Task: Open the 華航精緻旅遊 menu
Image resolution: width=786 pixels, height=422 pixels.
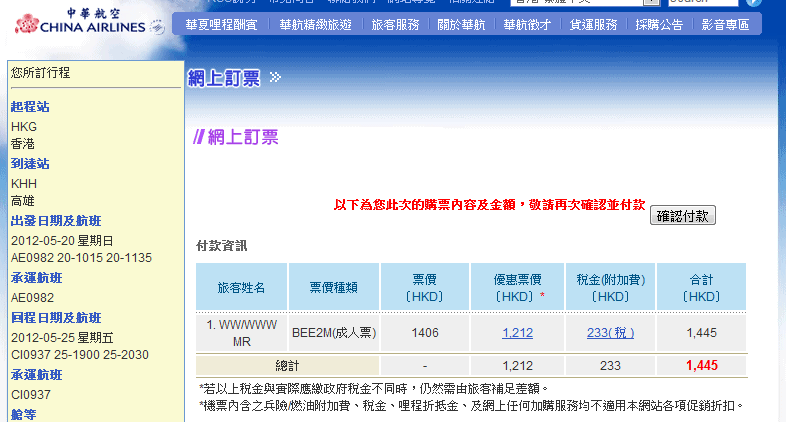Action: point(314,25)
